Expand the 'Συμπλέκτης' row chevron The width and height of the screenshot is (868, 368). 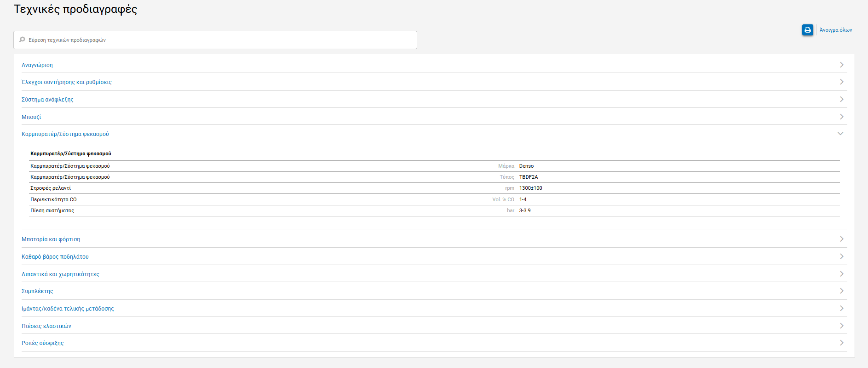841,291
